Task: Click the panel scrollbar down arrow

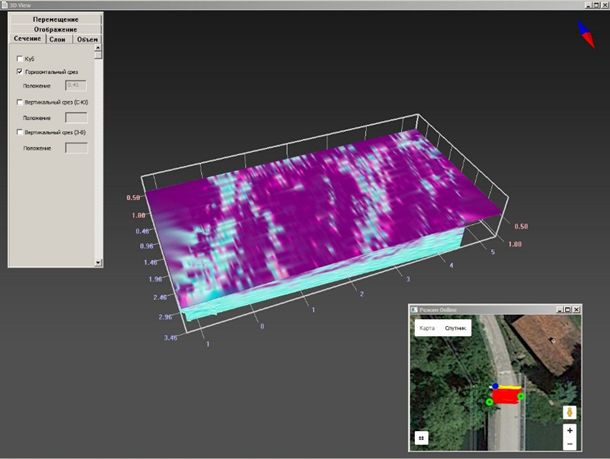Action: (x=98, y=262)
